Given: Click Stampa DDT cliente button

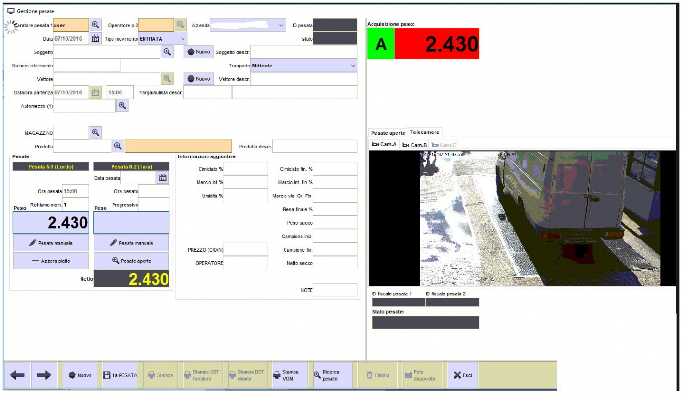Looking at the screenshot, I should pos(247,375).
